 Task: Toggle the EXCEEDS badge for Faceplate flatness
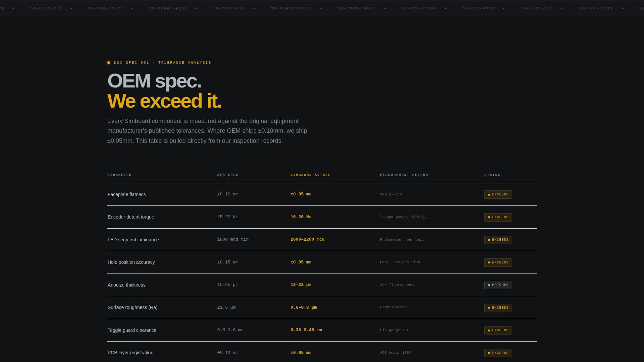tap(498, 194)
